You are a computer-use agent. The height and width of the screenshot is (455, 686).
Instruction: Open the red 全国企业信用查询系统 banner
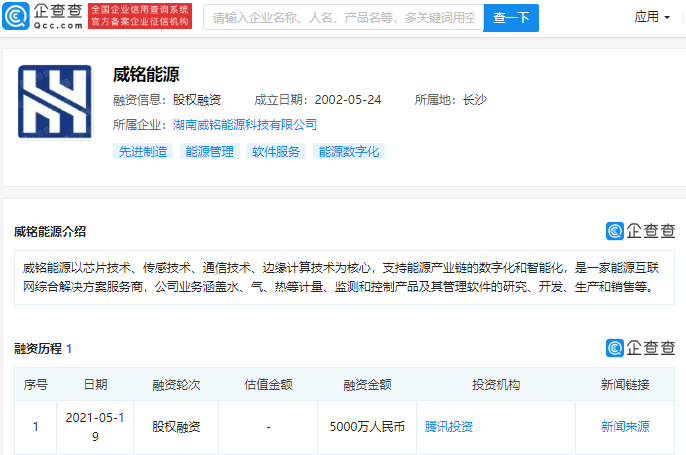140,16
